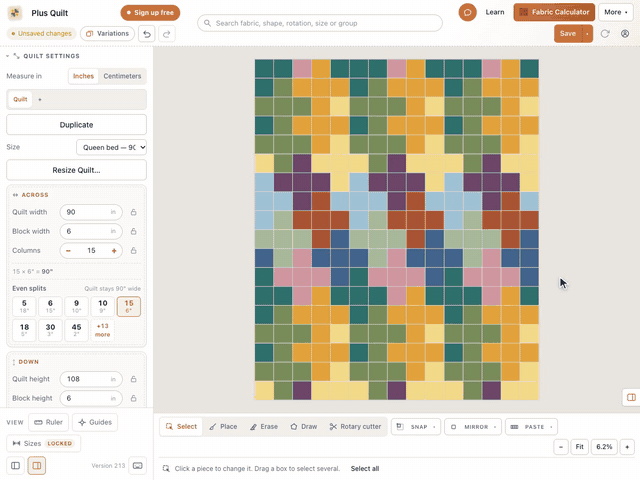Click the search fabric input field

[320, 23]
